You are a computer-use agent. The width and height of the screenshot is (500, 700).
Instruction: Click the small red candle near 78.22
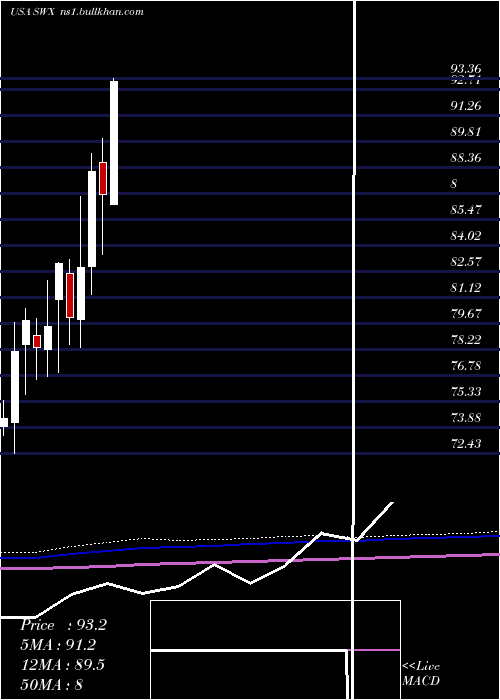point(37,342)
